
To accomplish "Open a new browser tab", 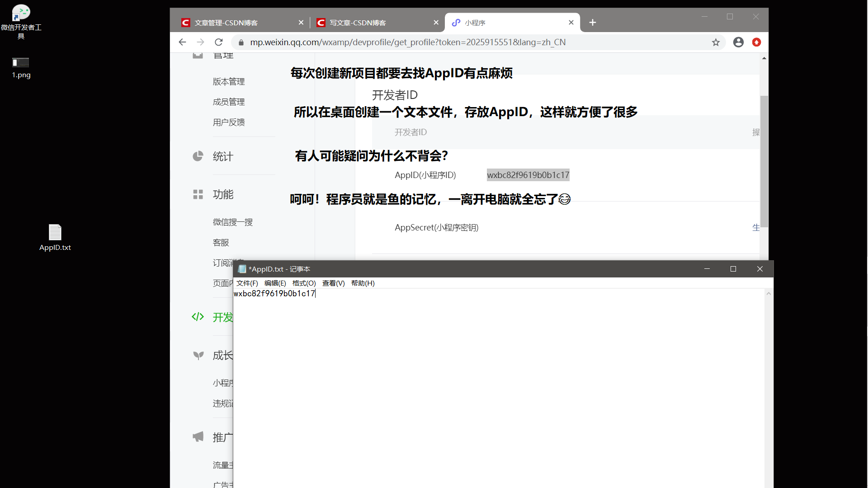I will 593,23.
